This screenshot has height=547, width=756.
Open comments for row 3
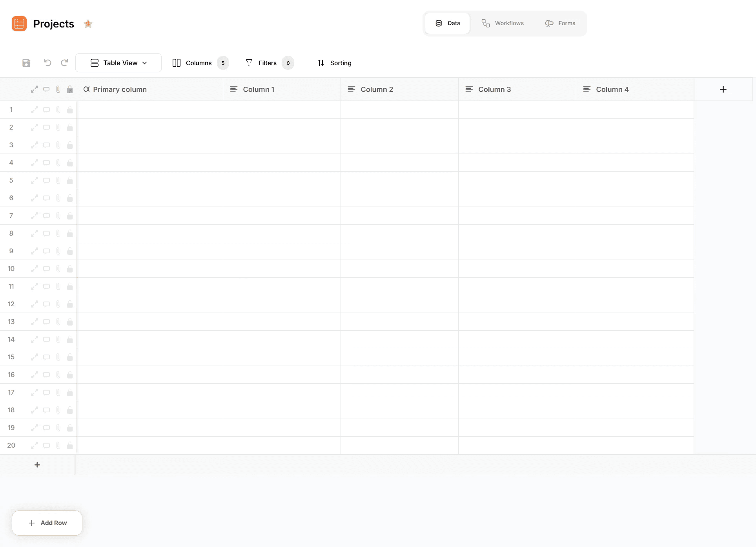coord(46,145)
